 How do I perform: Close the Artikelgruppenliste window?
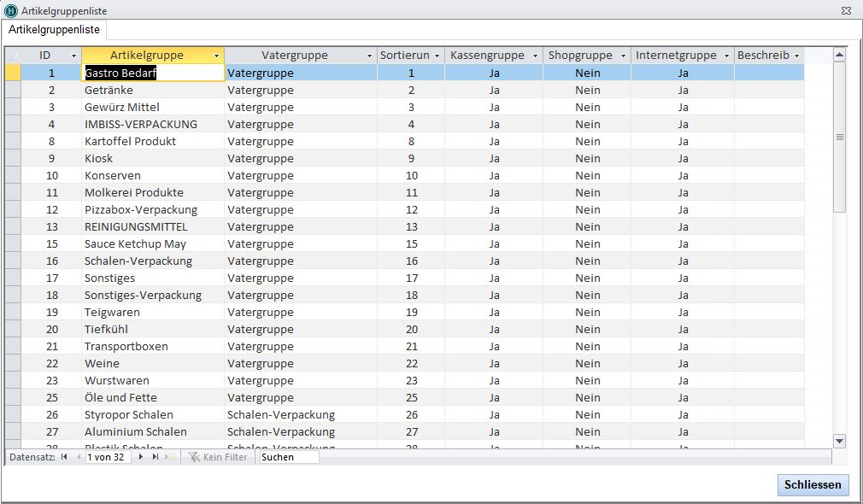pos(846,10)
